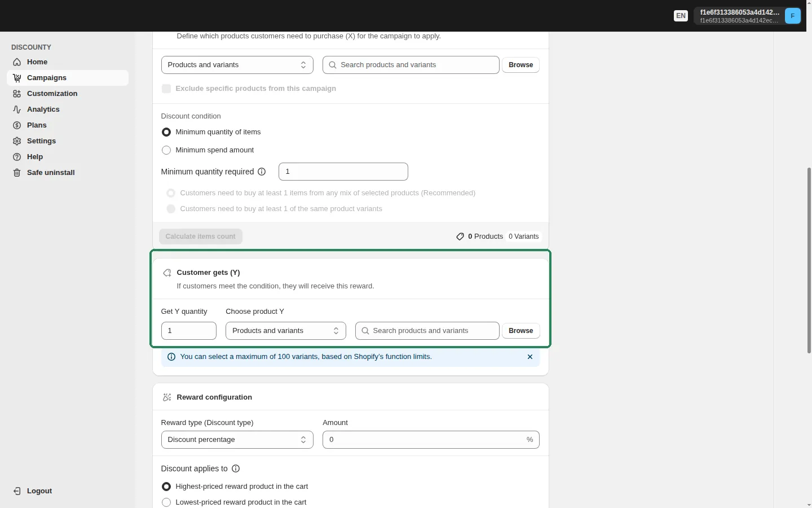This screenshot has width=812, height=508.
Task: Open Home from the sidebar
Action: [x=37, y=62]
